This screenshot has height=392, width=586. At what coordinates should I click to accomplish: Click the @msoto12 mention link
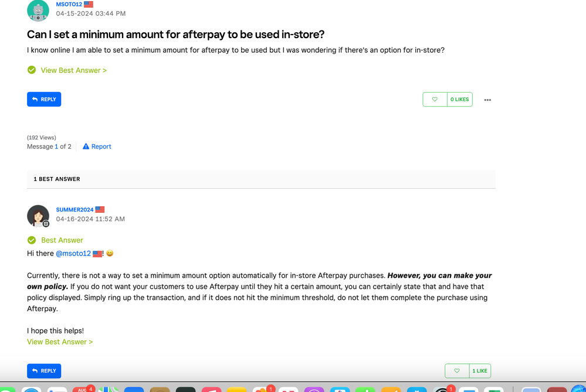[x=73, y=254]
